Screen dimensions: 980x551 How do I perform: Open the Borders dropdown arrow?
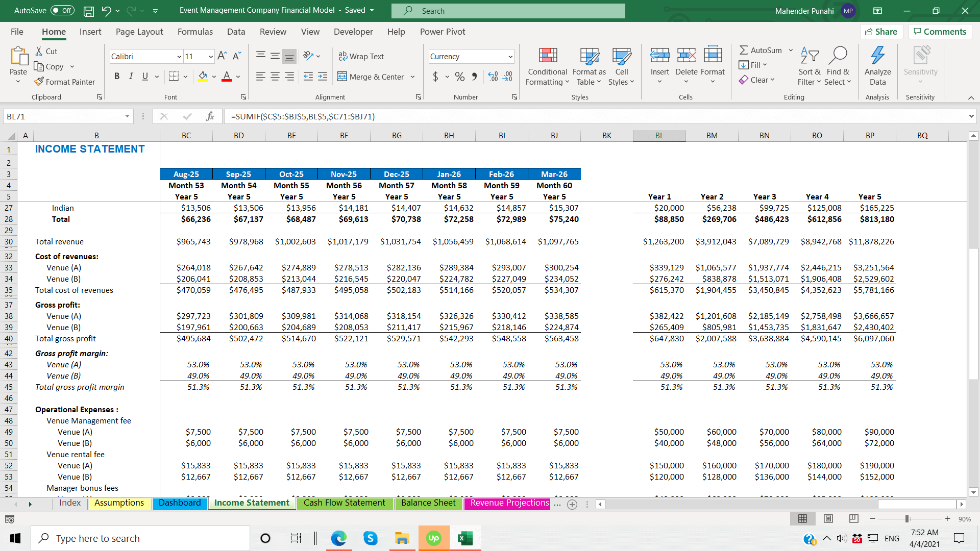click(185, 77)
